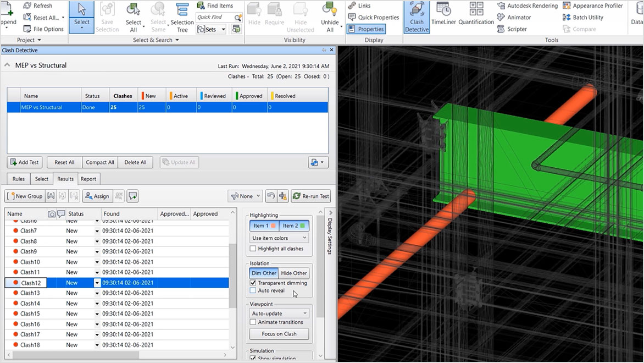Open the status dropdown for Clash12
The width and height of the screenshot is (644, 363).
(97, 282)
